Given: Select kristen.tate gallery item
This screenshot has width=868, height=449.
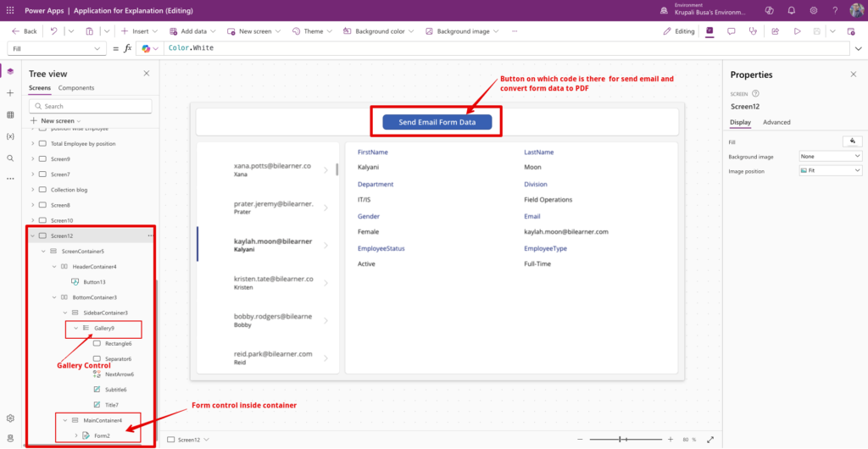Looking at the screenshot, I should click(x=268, y=283).
